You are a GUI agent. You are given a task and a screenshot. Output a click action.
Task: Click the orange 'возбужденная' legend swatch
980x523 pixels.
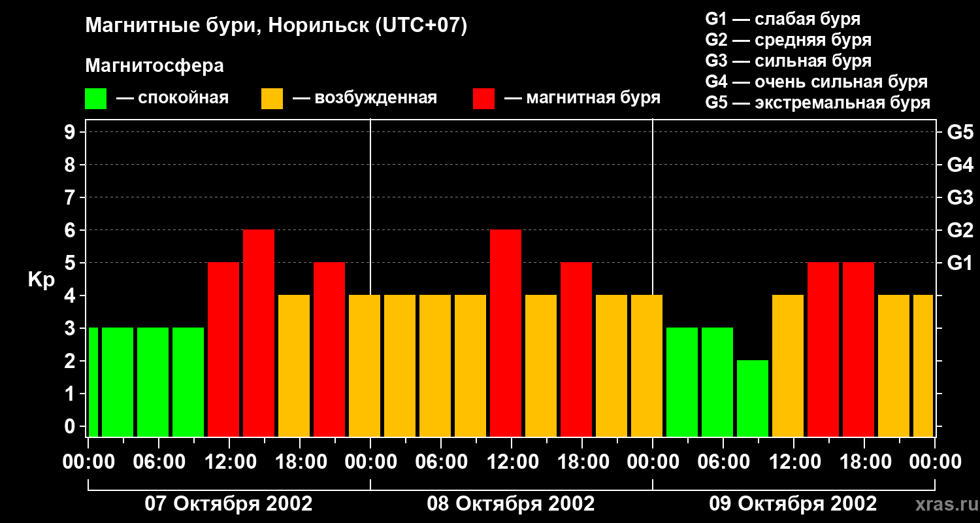[272, 99]
